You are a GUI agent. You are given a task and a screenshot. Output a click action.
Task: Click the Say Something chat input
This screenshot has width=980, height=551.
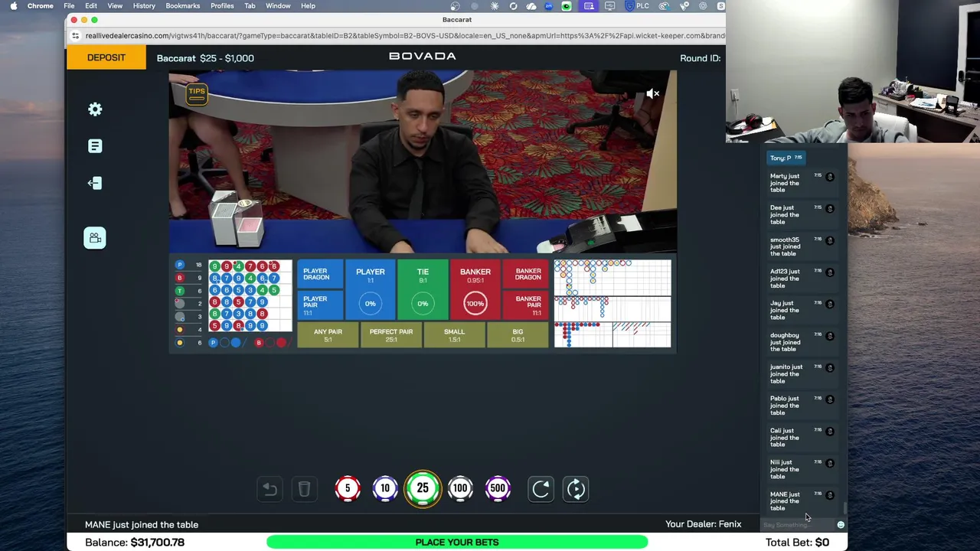[796, 525]
